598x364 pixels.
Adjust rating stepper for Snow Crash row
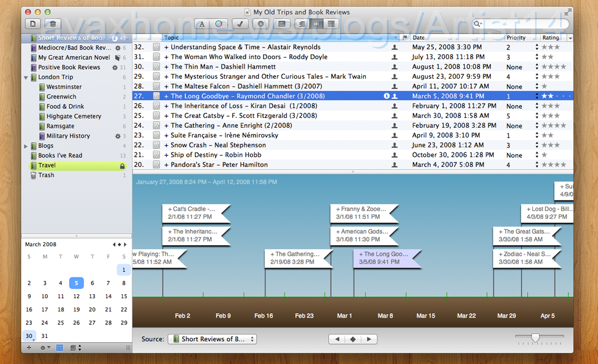pos(537,145)
